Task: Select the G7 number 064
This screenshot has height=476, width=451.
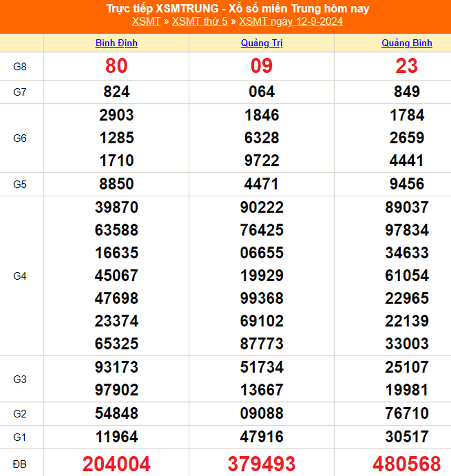Action: 262,92
